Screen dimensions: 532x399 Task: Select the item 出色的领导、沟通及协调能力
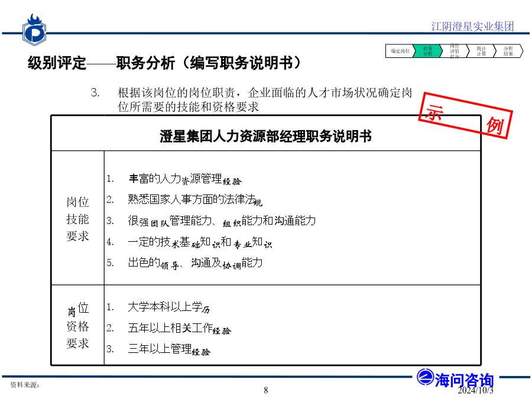[195, 263]
